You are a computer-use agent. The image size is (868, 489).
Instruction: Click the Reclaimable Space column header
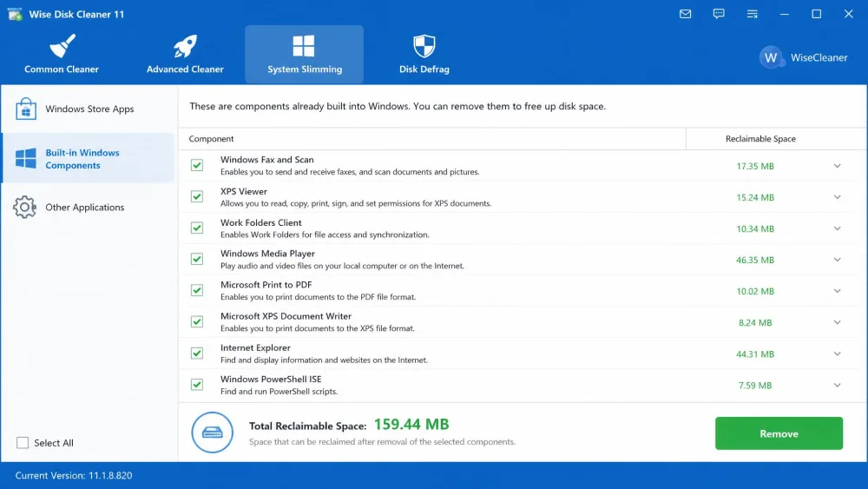point(760,139)
